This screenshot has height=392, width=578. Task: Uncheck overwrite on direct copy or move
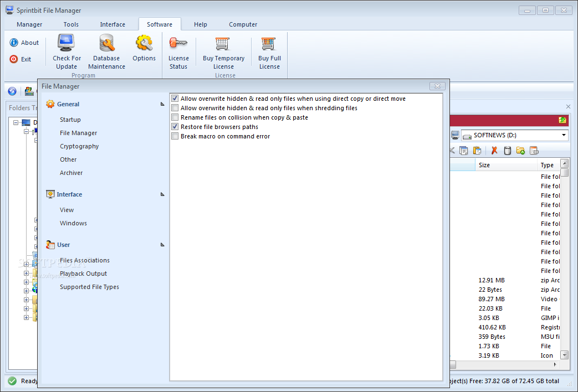coord(175,99)
